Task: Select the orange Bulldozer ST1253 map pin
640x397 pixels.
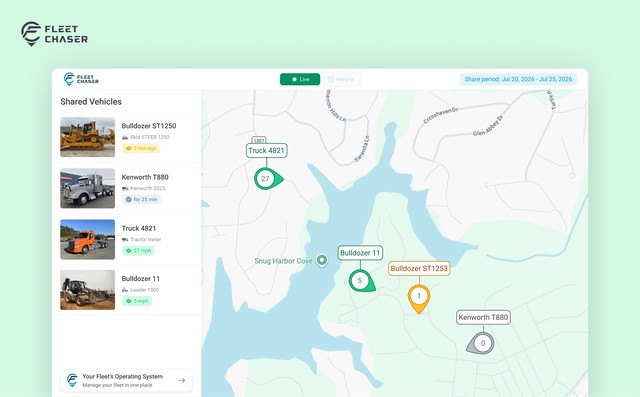Action: [419, 298]
